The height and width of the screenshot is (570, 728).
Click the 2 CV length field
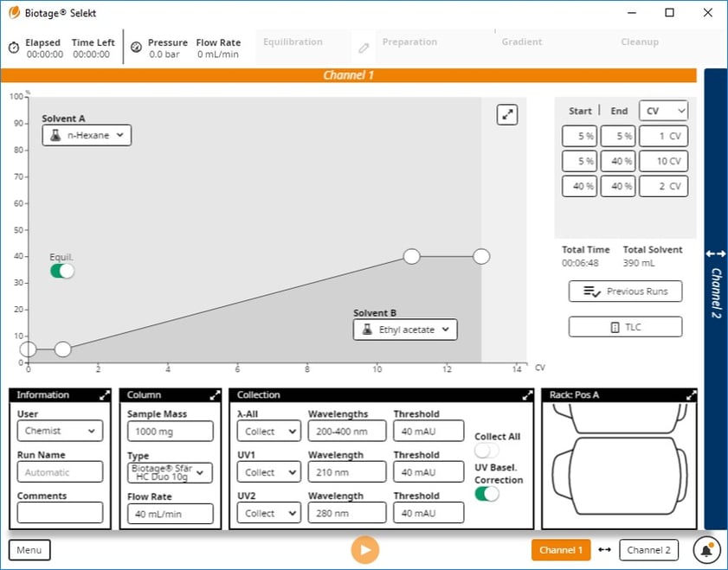click(x=663, y=187)
